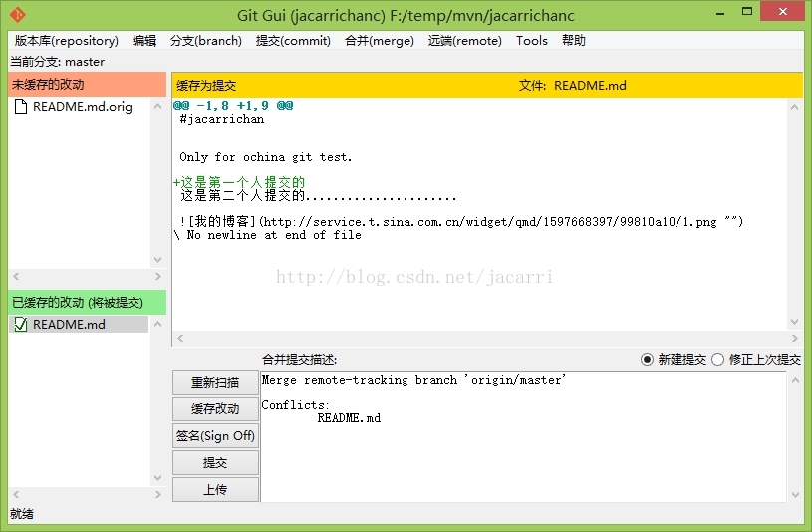Click down arrow of commit message scrollbar

tap(795, 495)
